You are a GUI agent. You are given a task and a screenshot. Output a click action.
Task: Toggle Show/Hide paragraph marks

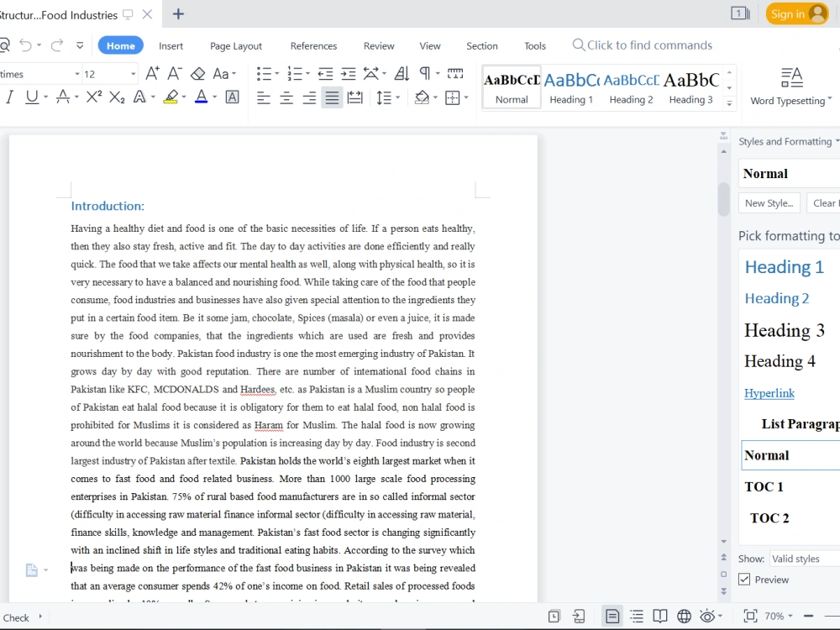424,73
